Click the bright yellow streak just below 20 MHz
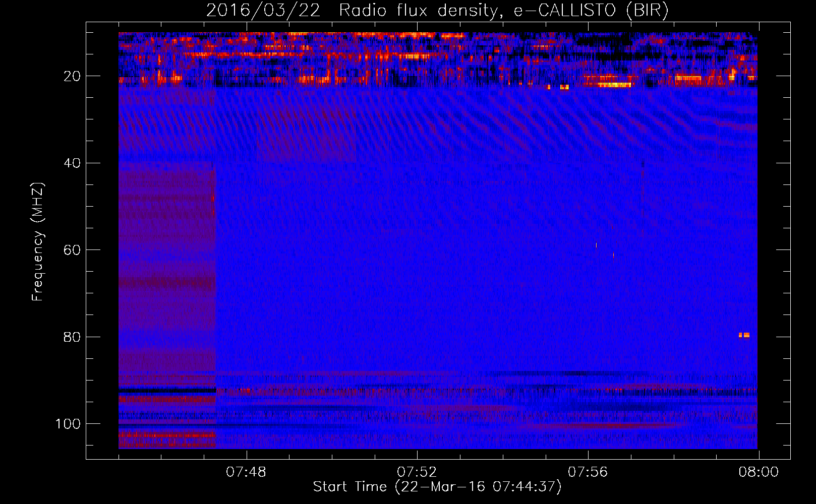The image size is (816, 504). (615, 85)
